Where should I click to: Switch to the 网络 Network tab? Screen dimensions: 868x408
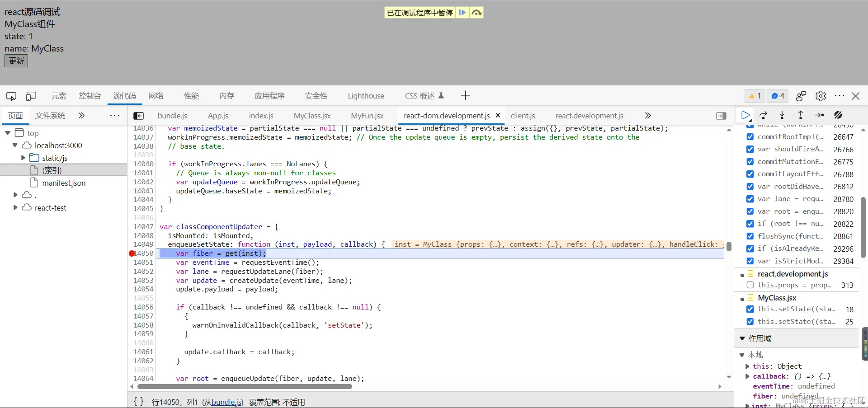coord(156,96)
